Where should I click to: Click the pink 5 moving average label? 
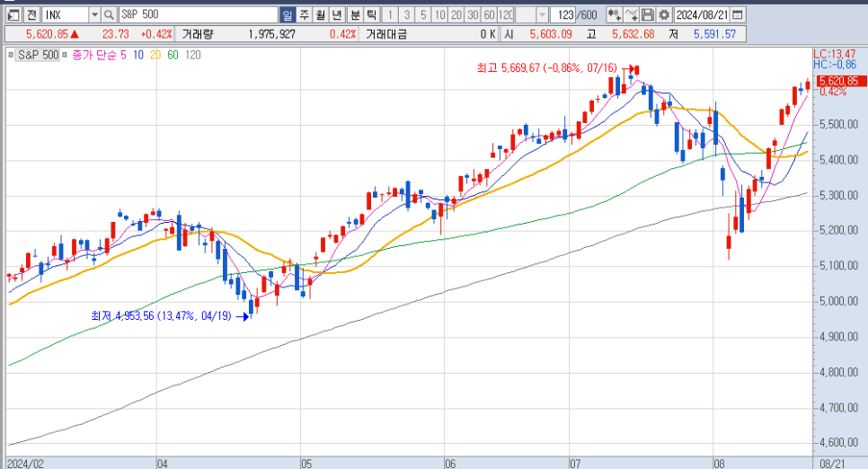[x=123, y=55]
